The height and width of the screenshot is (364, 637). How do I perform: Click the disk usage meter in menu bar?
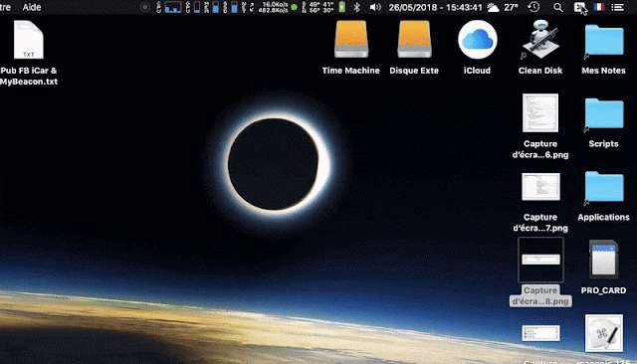235,7
